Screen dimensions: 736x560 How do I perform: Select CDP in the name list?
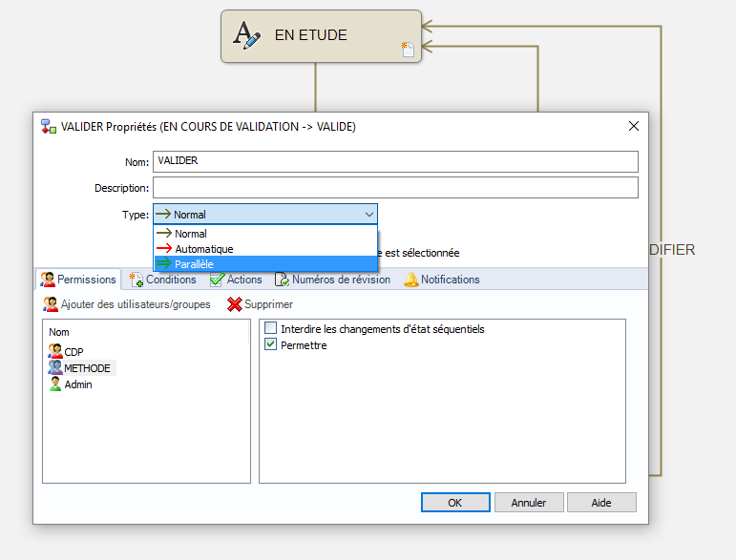pos(66,351)
